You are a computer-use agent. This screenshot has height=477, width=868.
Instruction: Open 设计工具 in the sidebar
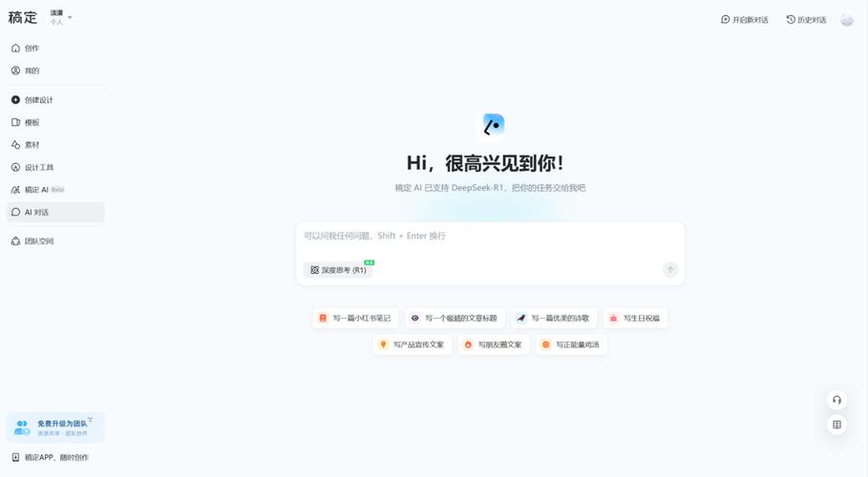point(39,168)
